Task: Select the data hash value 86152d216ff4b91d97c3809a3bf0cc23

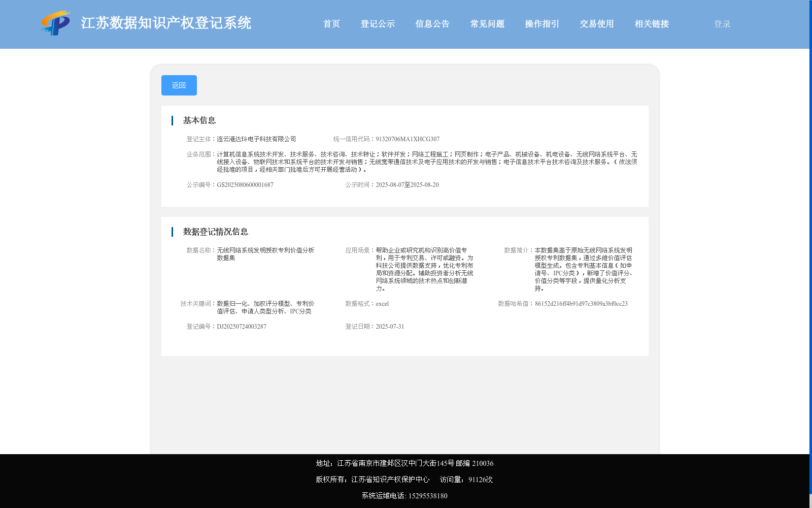Action: pyautogui.click(x=581, y=304)
